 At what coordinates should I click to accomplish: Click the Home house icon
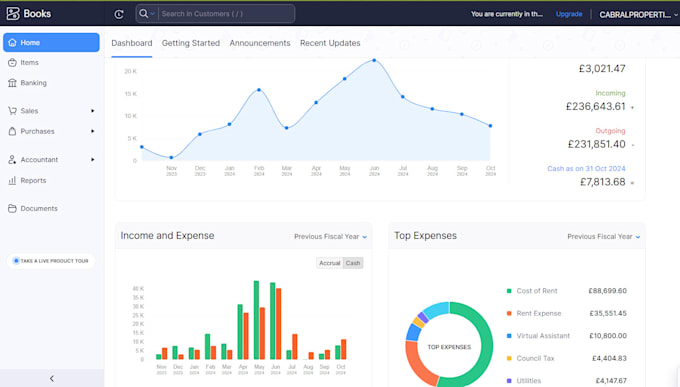click(x=12, y=43)
